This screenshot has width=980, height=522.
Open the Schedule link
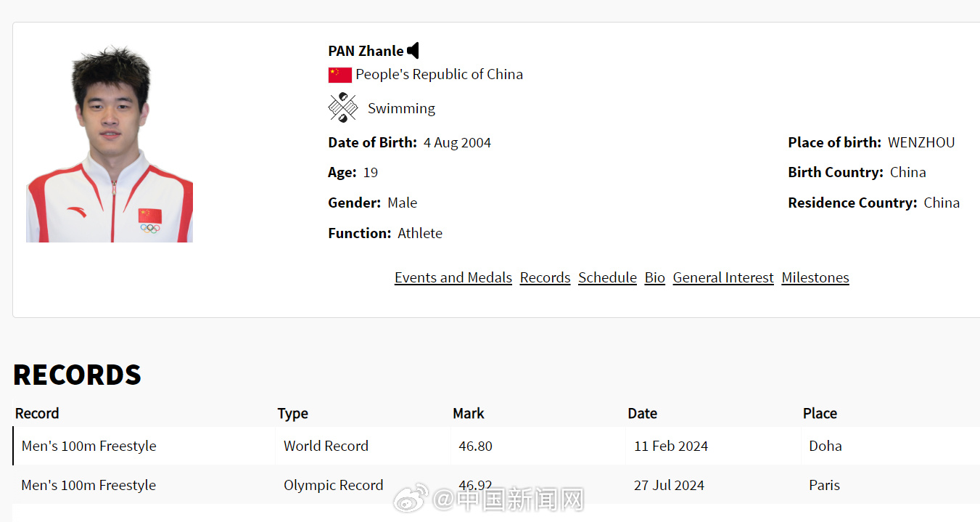(607, 277)
